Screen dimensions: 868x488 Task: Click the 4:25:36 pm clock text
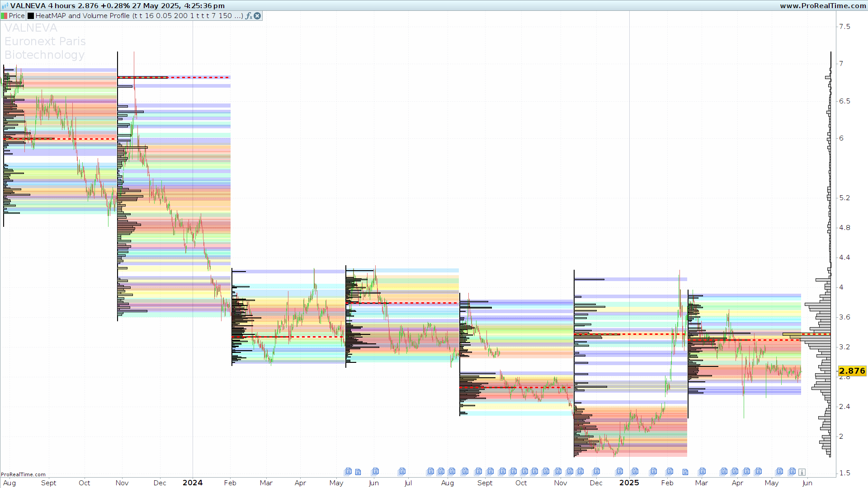(x=204, y=5)
